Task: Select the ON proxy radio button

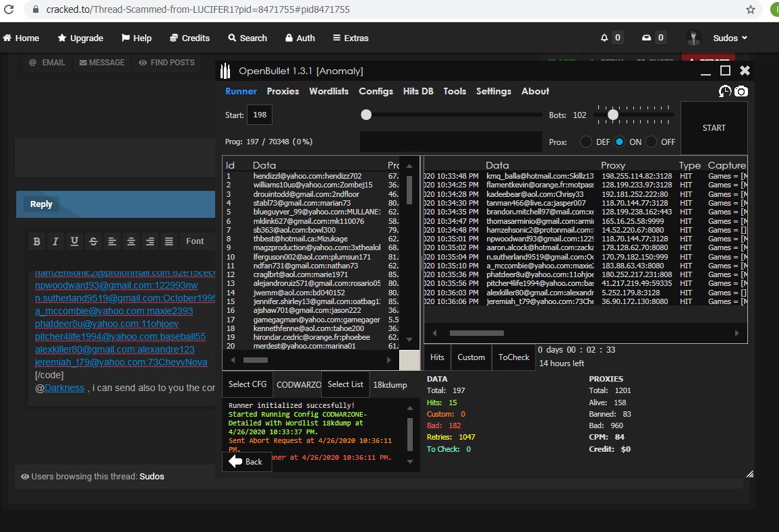Action: pyautogui.click(x=619, y=142)
